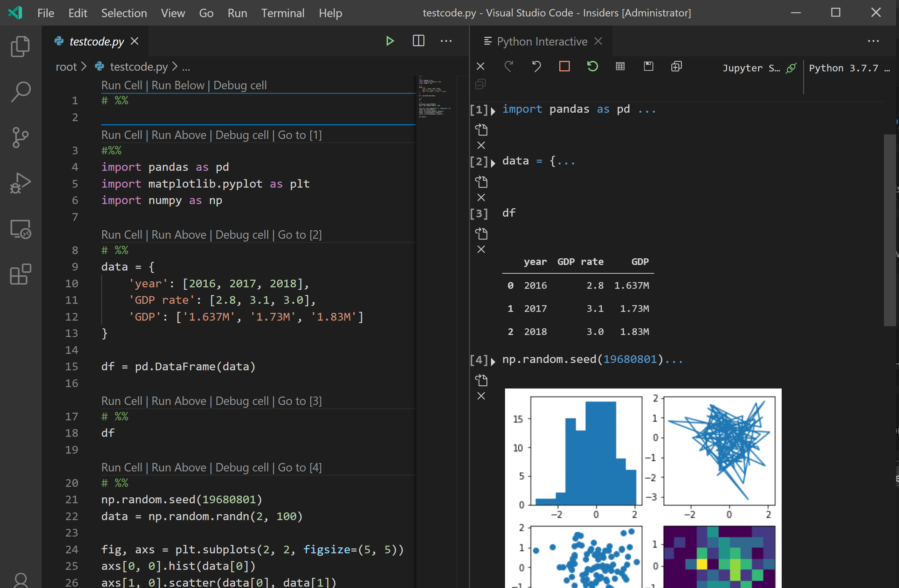Collapse all cell inputs icon
The width and height of the screenshot is (899, 588).
pos(480,84)
